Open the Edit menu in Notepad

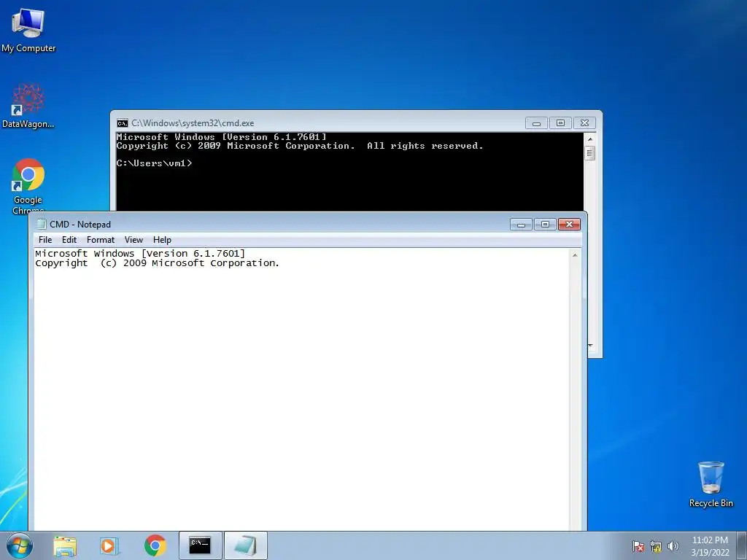pos(69,240)
